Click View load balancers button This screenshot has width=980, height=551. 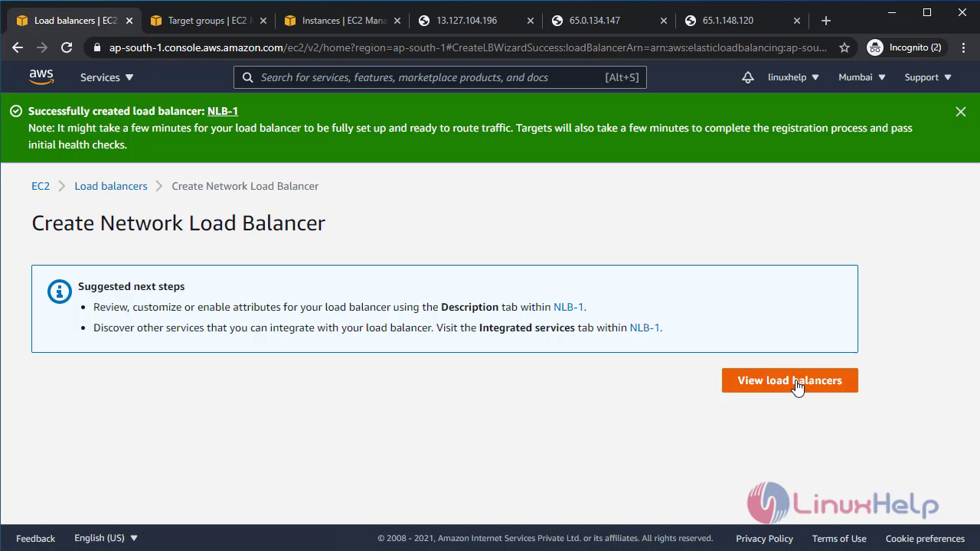(x=789, y=380)
